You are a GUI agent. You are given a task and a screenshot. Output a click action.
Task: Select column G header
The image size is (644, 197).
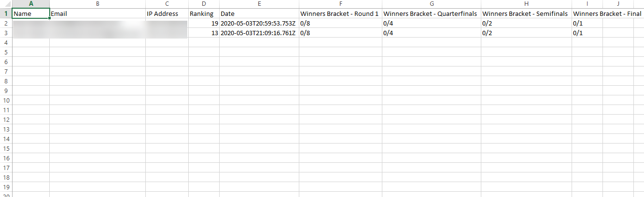click(x=432, y=4)
